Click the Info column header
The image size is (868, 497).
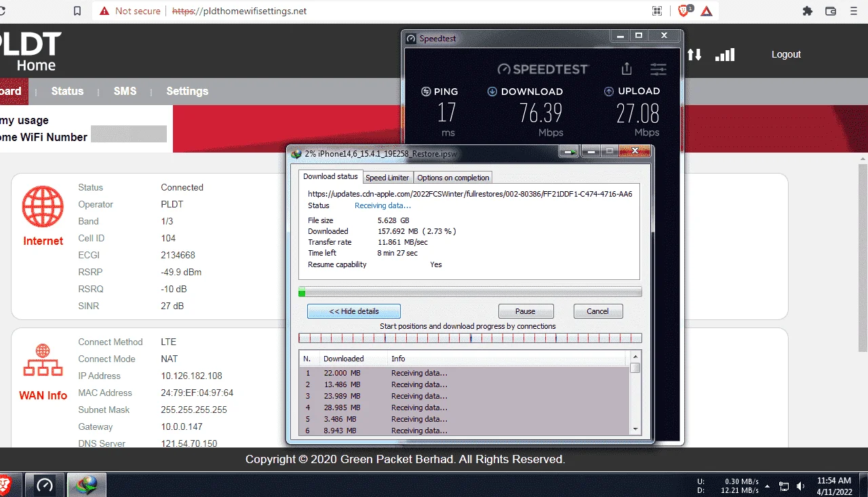(507, 359)
